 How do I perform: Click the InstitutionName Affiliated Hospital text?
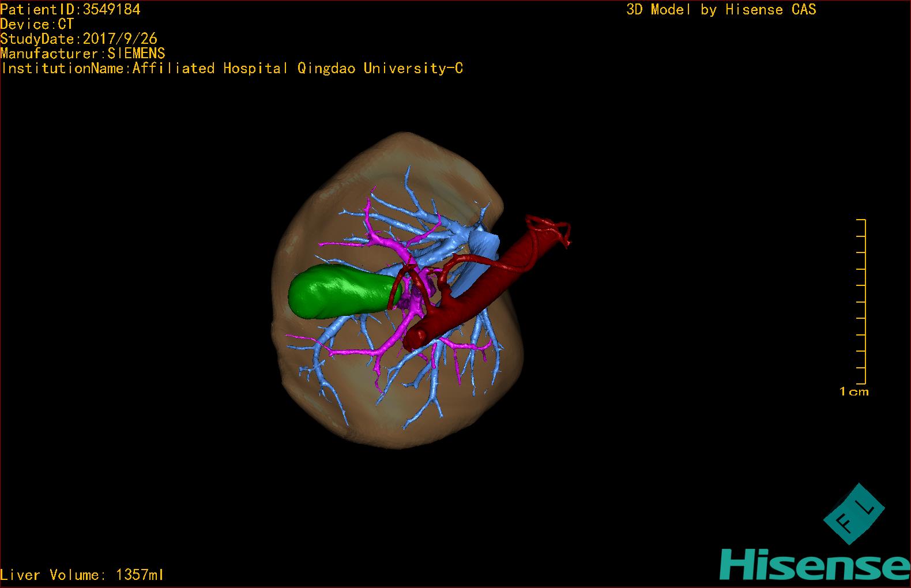tap(231, 69)
